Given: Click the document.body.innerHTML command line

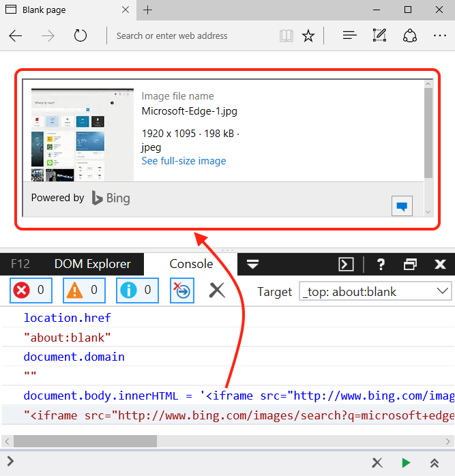Looking at the screenshot, I should pyautogui.click(x=239, y=396).
